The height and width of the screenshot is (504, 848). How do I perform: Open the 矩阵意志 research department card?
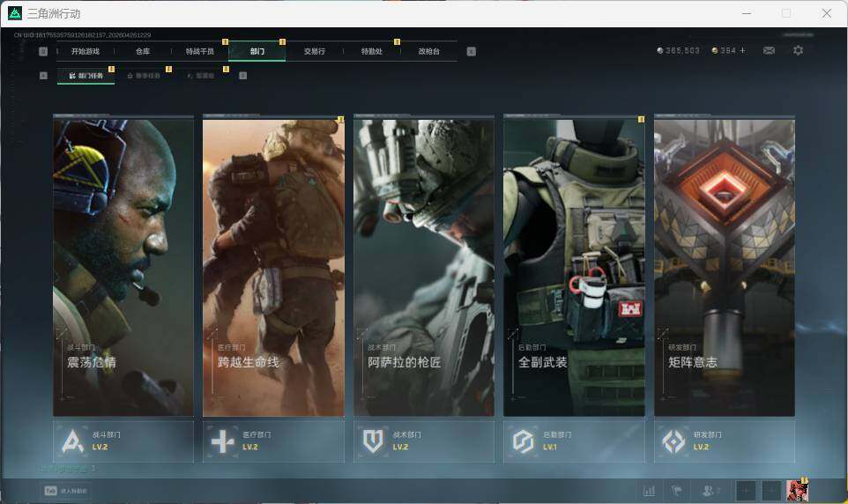click(725, 266)
